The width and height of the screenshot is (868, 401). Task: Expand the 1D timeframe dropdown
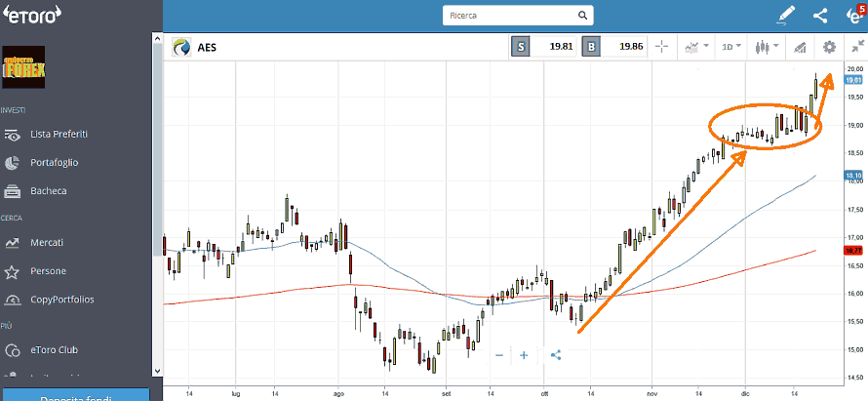click(x=730, y=47)
